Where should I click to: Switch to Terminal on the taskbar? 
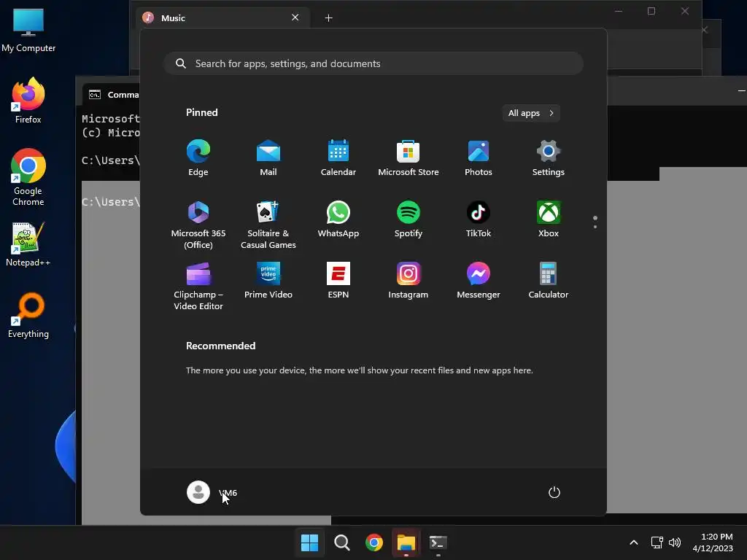tap(438, 542)
